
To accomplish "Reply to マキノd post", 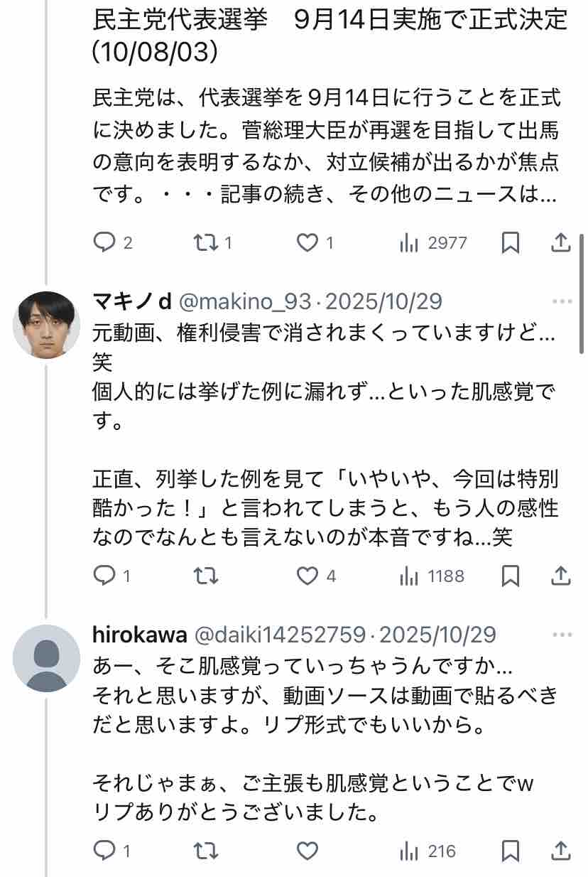I will tap(105, 576).
